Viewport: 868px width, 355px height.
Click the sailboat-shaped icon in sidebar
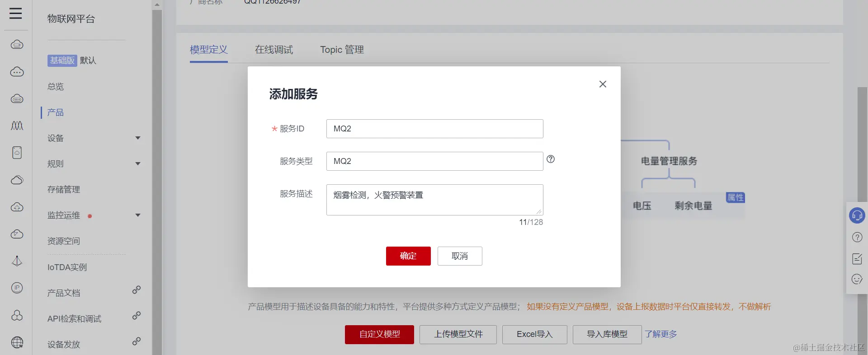(x=17, y=261)
